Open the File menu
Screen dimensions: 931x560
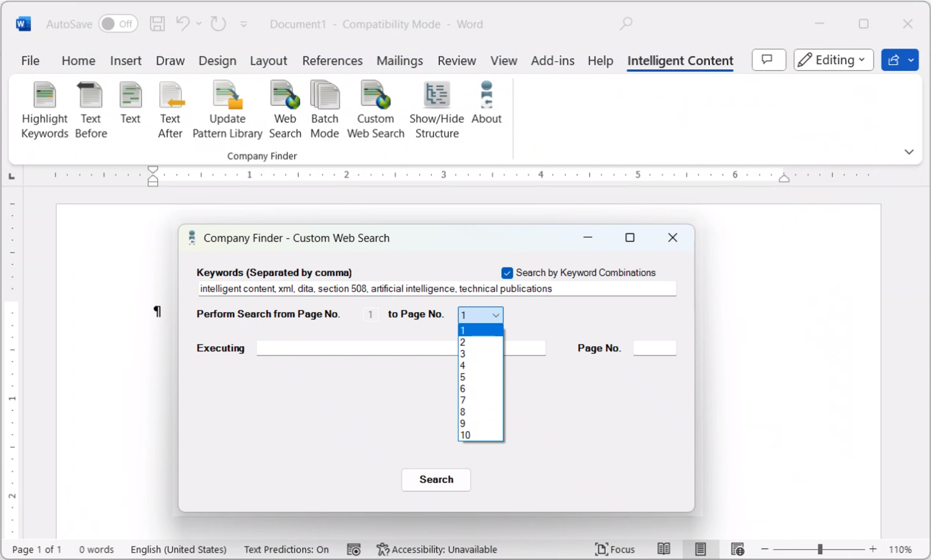click(x=30, y=61)
